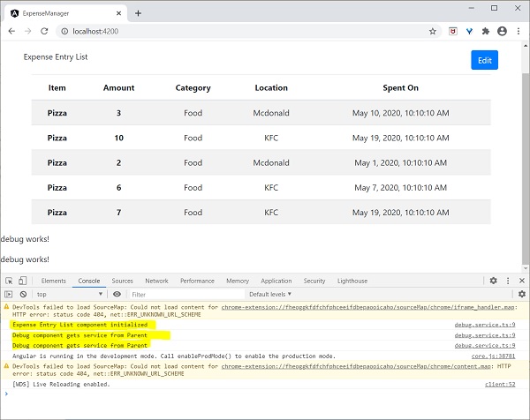Viewport: 530px width, 420px height.
Task: Open the Elements tab in DevTools
Action: [x=54, y=281]
